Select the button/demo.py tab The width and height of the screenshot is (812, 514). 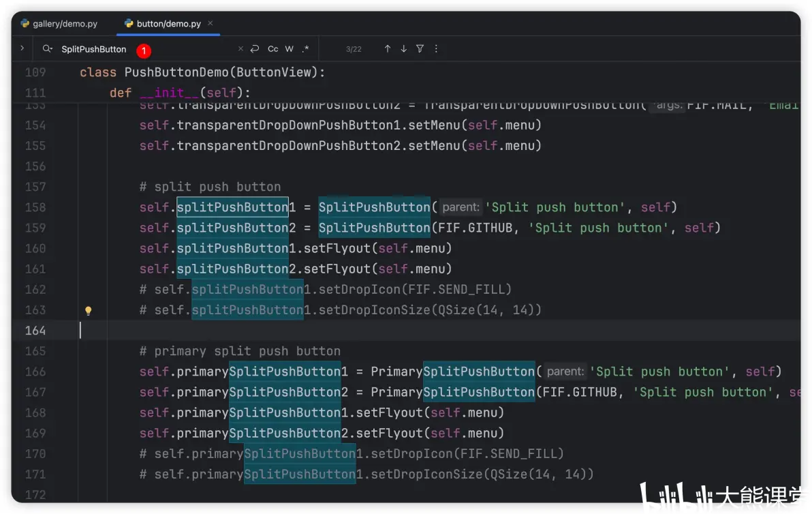pyautogui.click(x=163, y=24)
